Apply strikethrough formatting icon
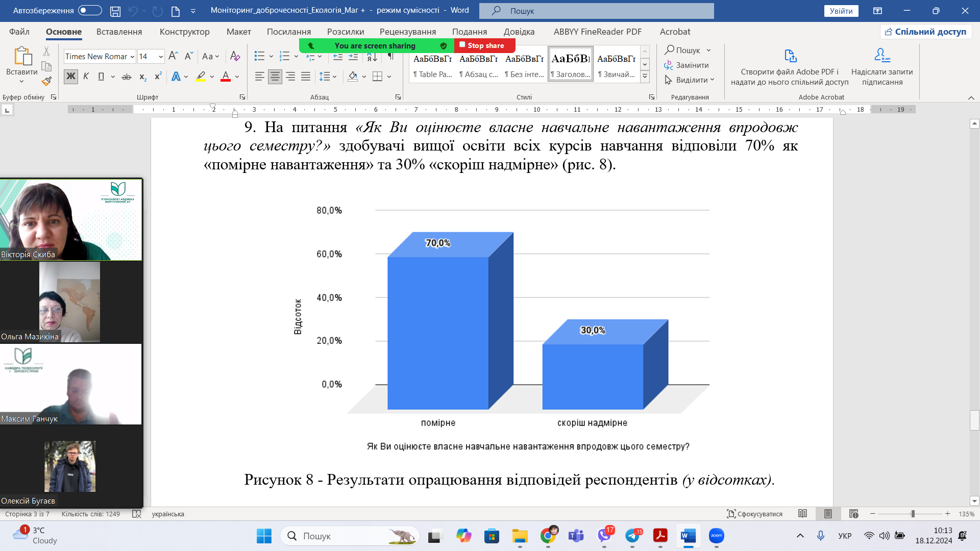The width and height of the screenshot is (980, 551). (x=127, y=77)
